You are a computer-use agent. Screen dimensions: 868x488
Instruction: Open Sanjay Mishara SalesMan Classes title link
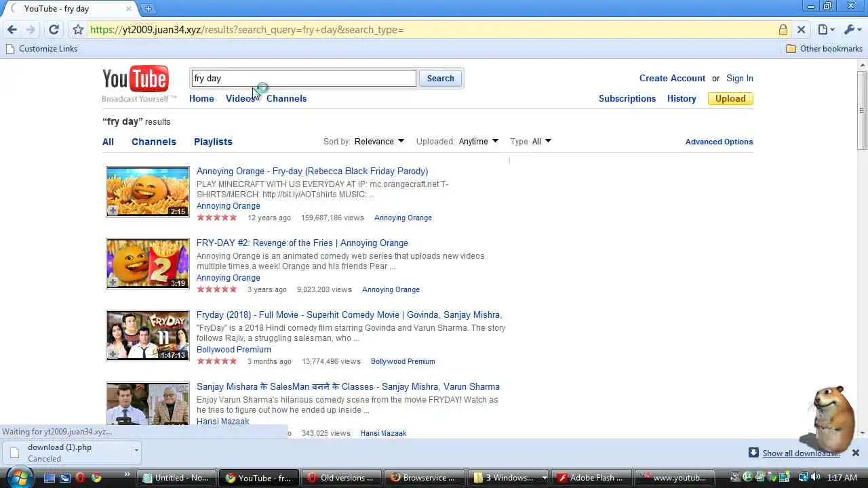348,386
